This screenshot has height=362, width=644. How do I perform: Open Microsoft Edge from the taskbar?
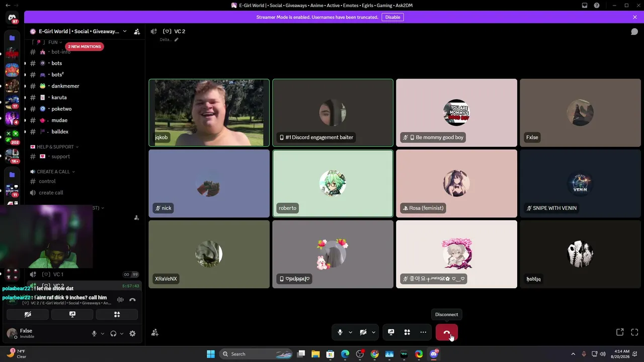tap(345, 354)
